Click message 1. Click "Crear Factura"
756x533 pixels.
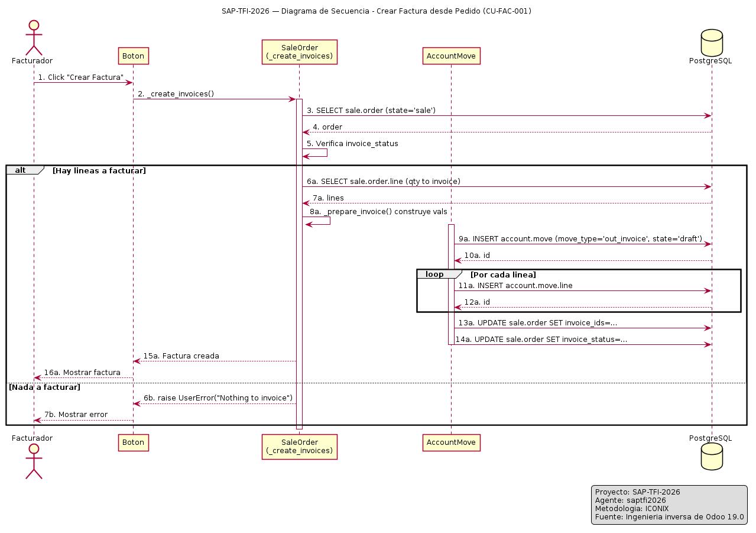(81, 77)
